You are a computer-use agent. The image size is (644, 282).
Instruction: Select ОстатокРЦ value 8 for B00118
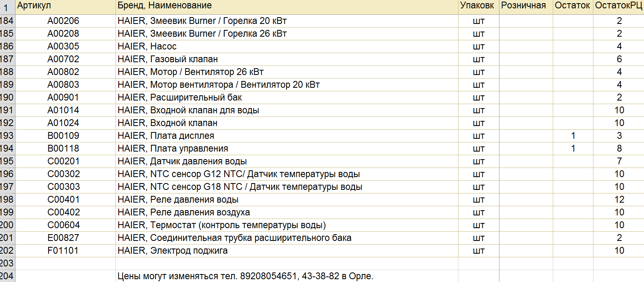click(x=619, y=149)
